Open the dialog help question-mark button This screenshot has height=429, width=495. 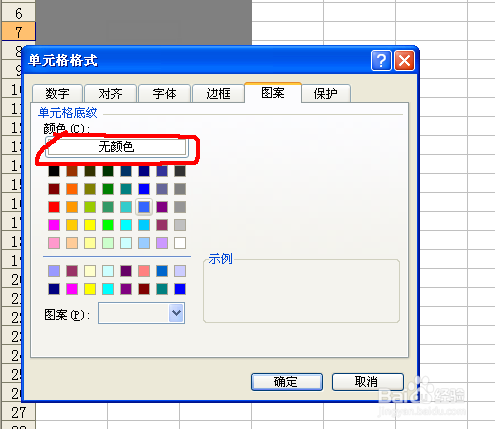coord(381,61)
